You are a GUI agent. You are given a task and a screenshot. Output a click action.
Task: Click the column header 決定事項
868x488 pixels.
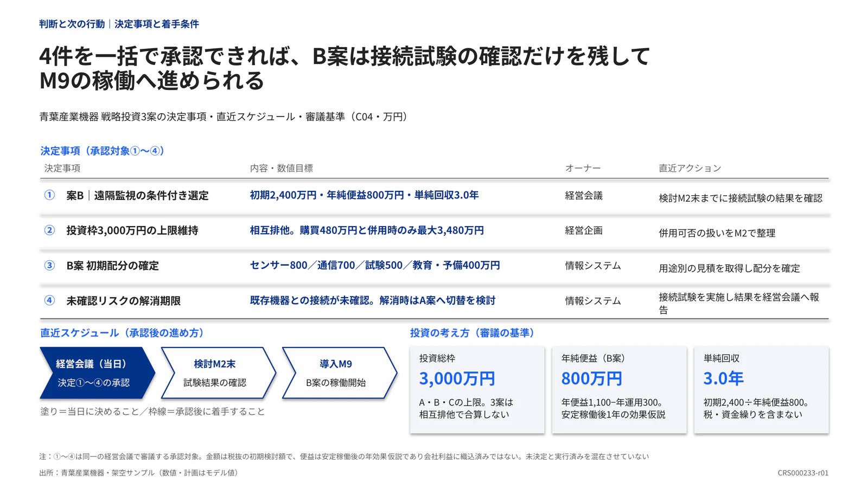[62, 168]
